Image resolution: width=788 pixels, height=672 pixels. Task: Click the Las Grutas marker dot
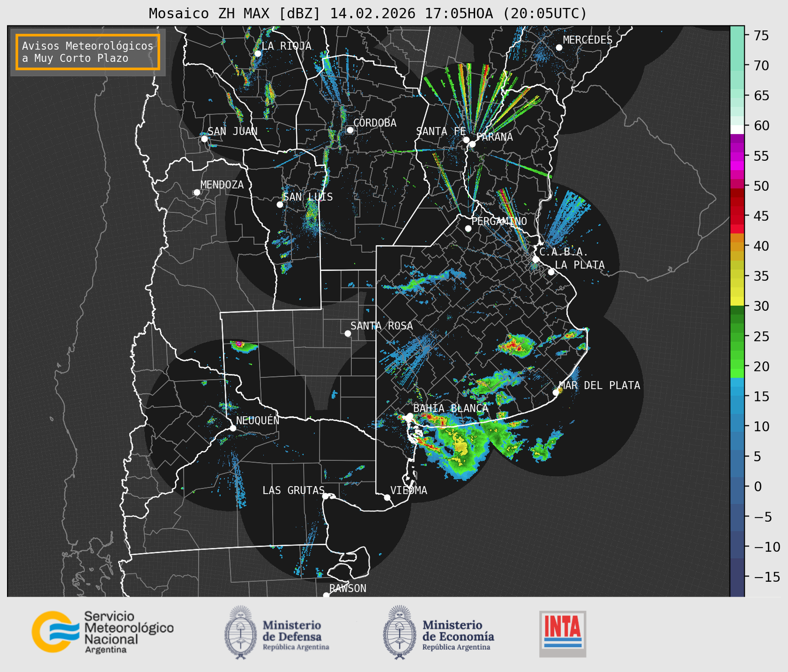326,496
